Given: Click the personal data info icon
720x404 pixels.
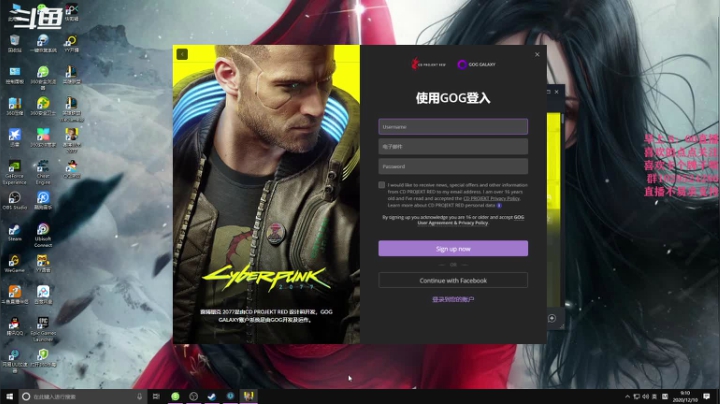Looking at the screenshot, I should 499,205.
